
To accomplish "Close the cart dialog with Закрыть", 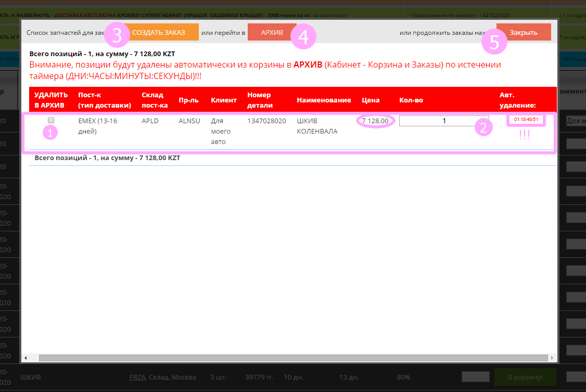I will click(524, 32).
